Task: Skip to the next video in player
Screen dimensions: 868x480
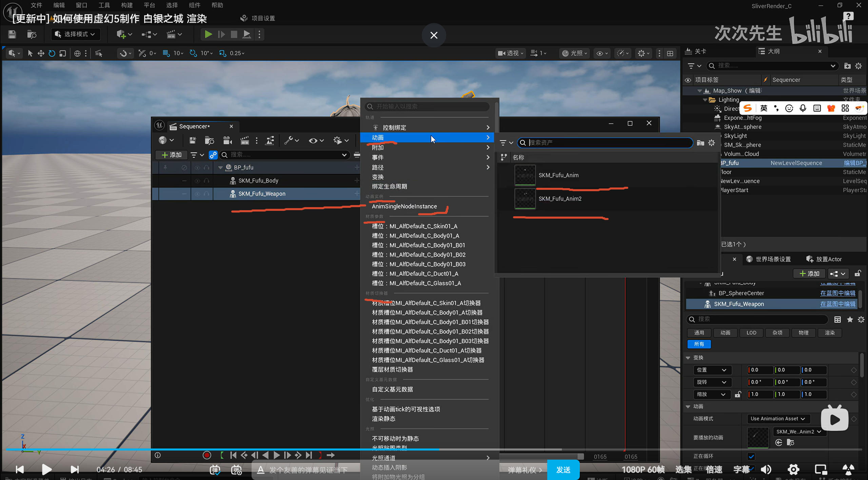Action: tap(75, 469)
